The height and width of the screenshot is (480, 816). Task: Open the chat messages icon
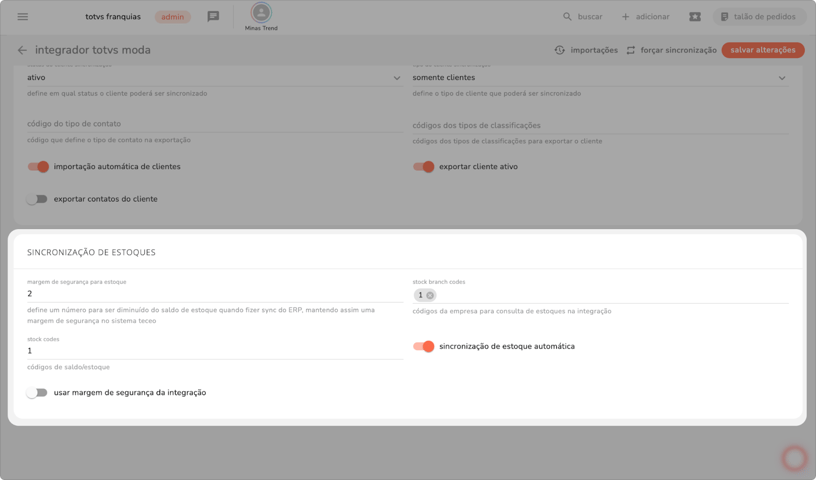click(x=213, y=17)
